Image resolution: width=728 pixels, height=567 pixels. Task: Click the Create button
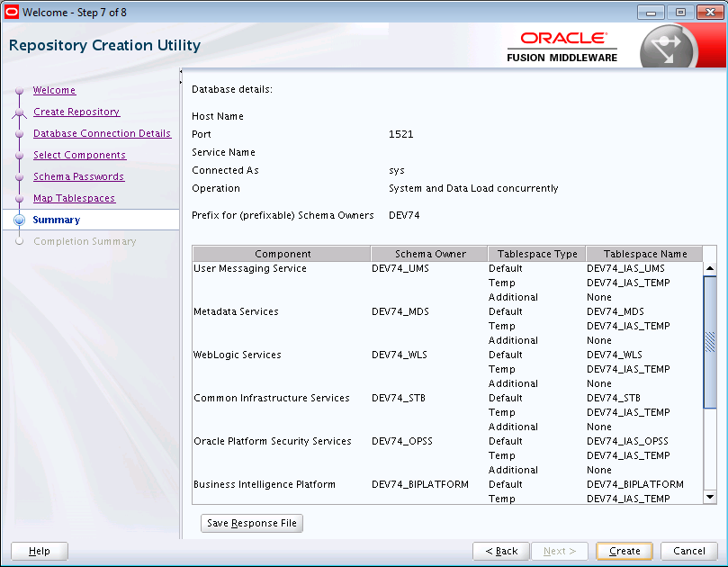[625, 551]
